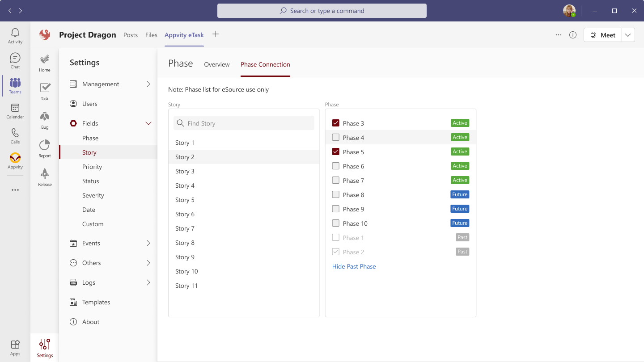Switch to the Overview tab
644x362 pixels.
pyautogui.click(x=217, y=64)
